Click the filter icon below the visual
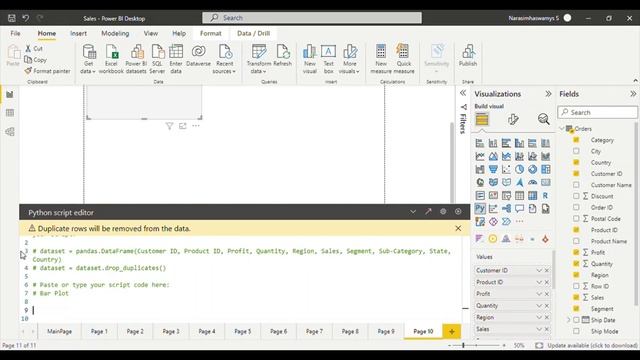The image size is (640, 360). (169, 126)
